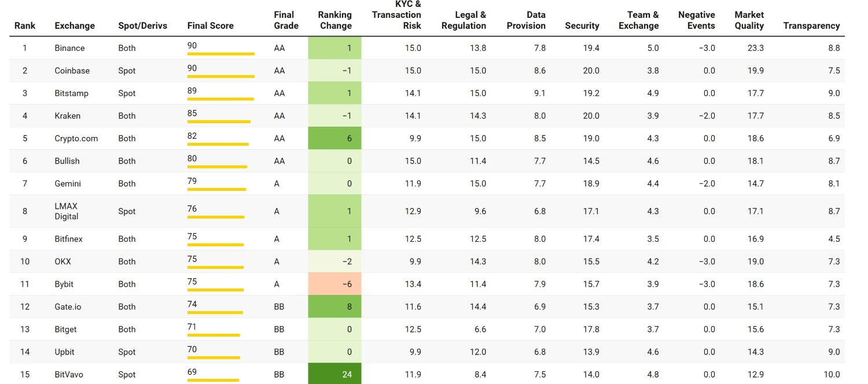The height and width of the screenshot is (384, 868).
Task: Select the Market Quality column header
Action: coord(749,20)
